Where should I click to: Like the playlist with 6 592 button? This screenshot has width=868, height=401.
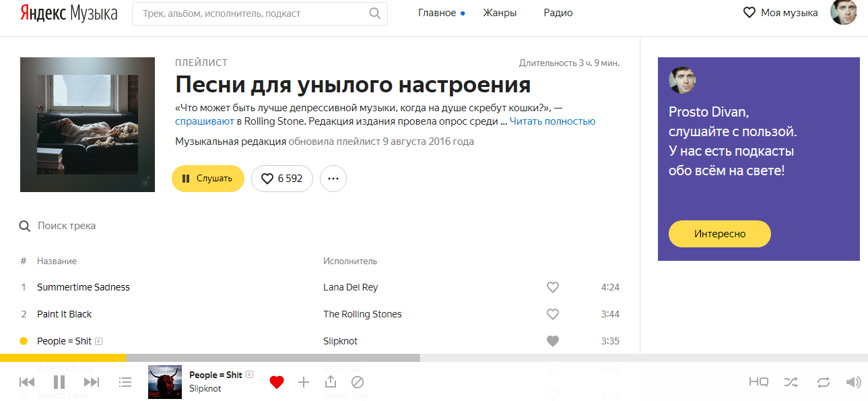click(282, 179)
